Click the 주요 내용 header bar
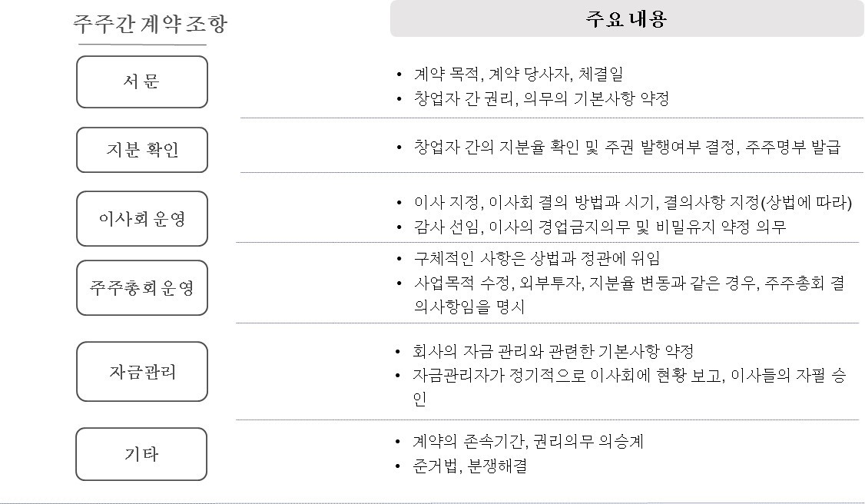 [625, 18]
